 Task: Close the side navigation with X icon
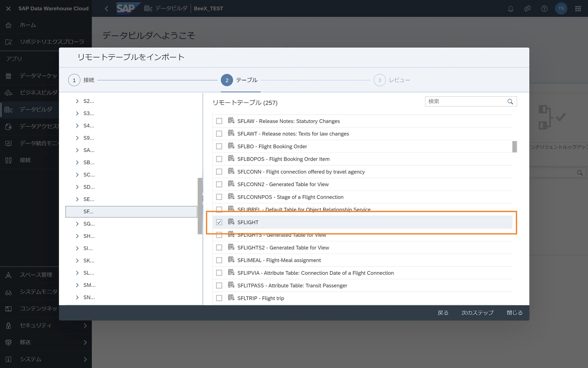pyautogui.click(x=8, y=9)
